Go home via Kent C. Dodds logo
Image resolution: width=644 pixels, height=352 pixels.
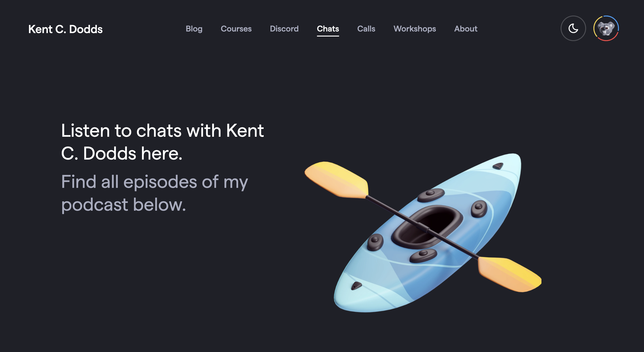pyautogui.click(x=65, y=29)
